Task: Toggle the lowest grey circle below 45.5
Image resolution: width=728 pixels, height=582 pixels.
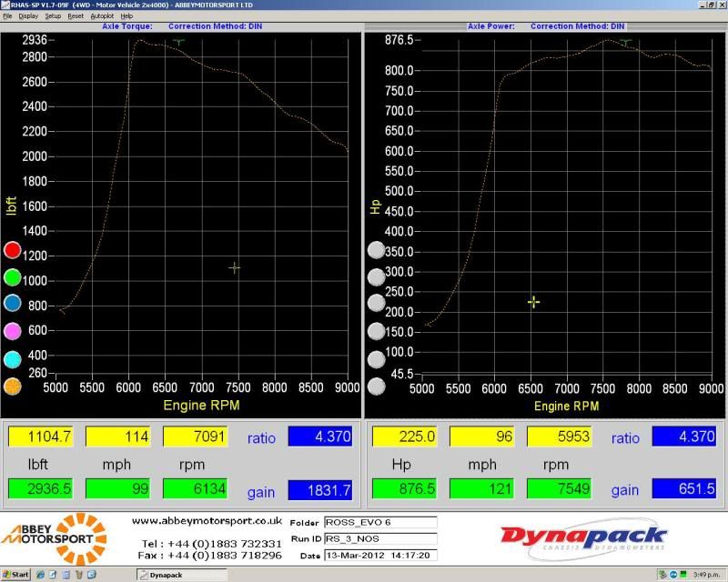Action: tap(376, 386)
